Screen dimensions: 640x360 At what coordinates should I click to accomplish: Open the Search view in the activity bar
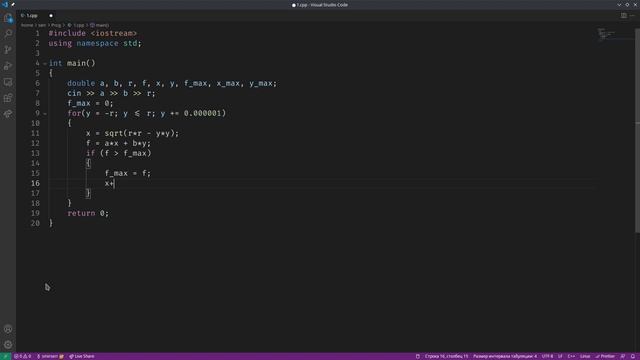[8, 33]
